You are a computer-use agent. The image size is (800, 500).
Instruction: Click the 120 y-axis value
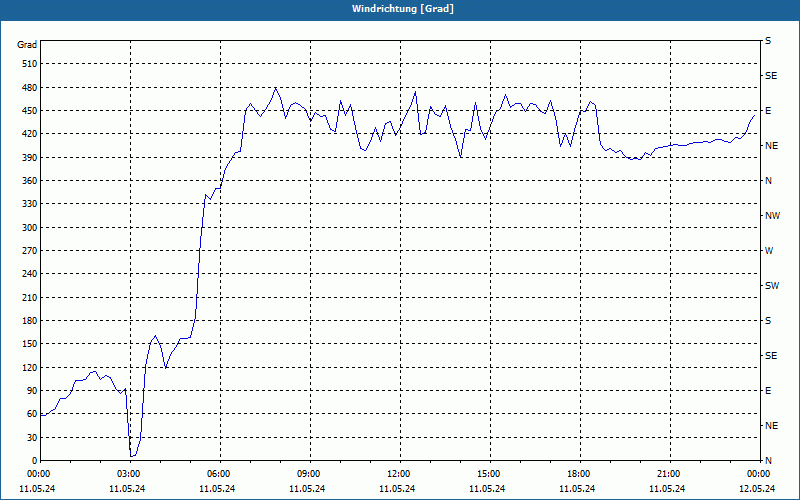(x=30, y=367)
